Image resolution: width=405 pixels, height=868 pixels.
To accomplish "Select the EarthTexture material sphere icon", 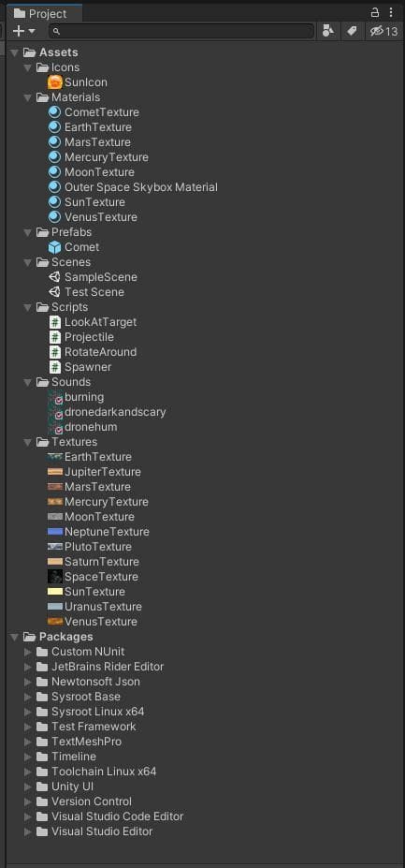I will [54, 127].
